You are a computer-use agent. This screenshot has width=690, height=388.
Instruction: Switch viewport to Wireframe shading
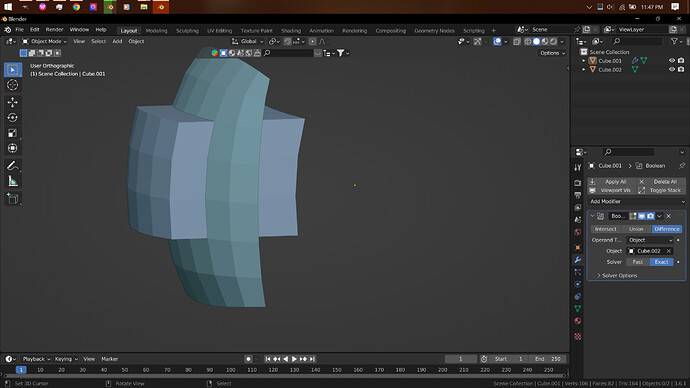tap(528, 41)
